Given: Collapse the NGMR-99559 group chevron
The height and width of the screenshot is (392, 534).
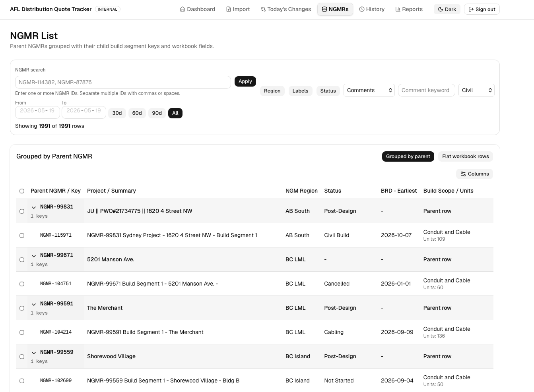Looking at the screenshot, I should 34,353.
